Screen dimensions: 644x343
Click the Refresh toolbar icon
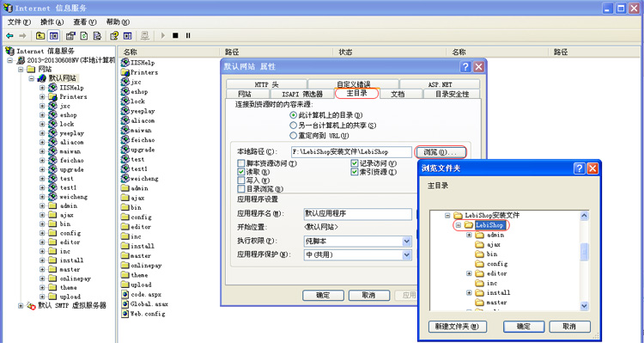pyautogui.click(x=84, y=36)
